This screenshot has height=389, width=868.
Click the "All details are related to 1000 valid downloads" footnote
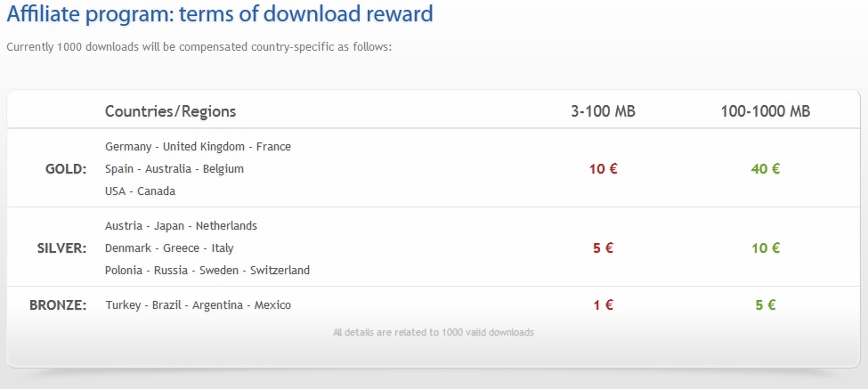point(433,333)
